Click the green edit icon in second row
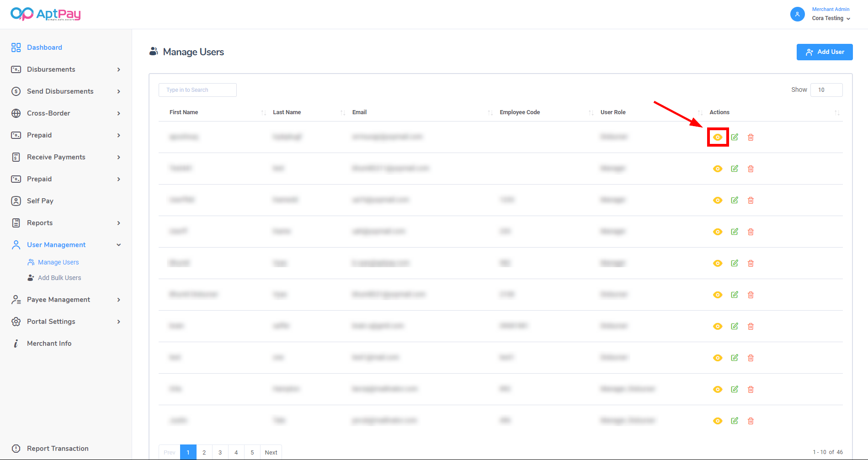The height and width of the screenshot is (460, 868). pos(735,169)
